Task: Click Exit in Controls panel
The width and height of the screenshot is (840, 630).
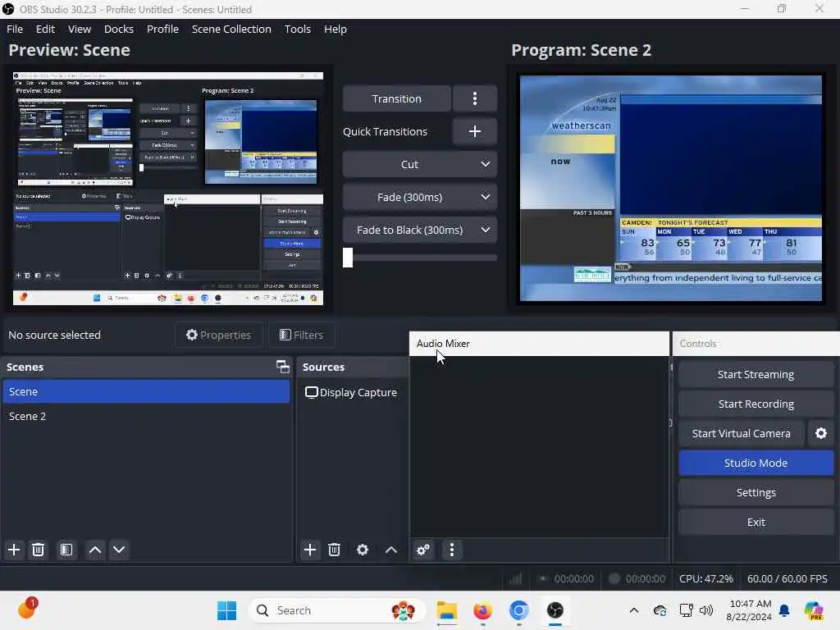Action: (756, 522)
